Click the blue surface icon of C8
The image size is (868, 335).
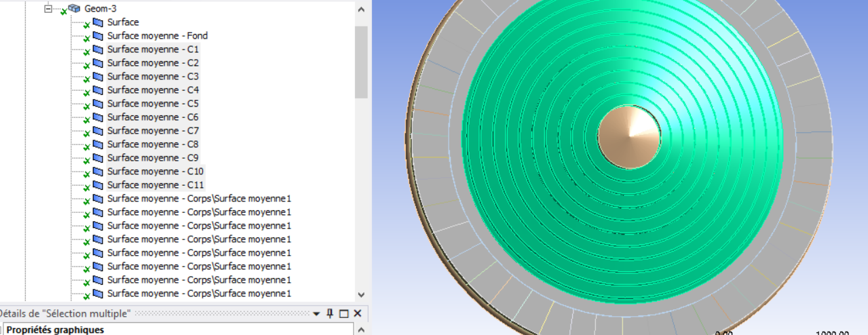pyautogui.click(x=98, y=144)
